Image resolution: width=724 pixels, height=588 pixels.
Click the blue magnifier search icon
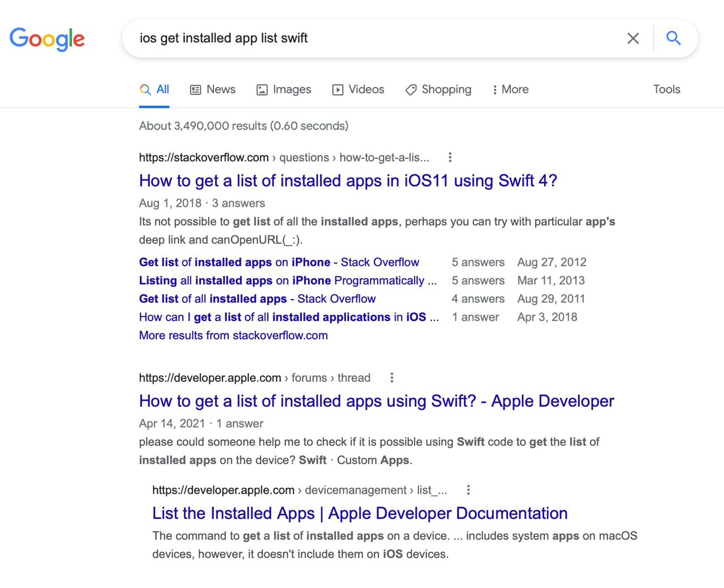click(673, 38)
